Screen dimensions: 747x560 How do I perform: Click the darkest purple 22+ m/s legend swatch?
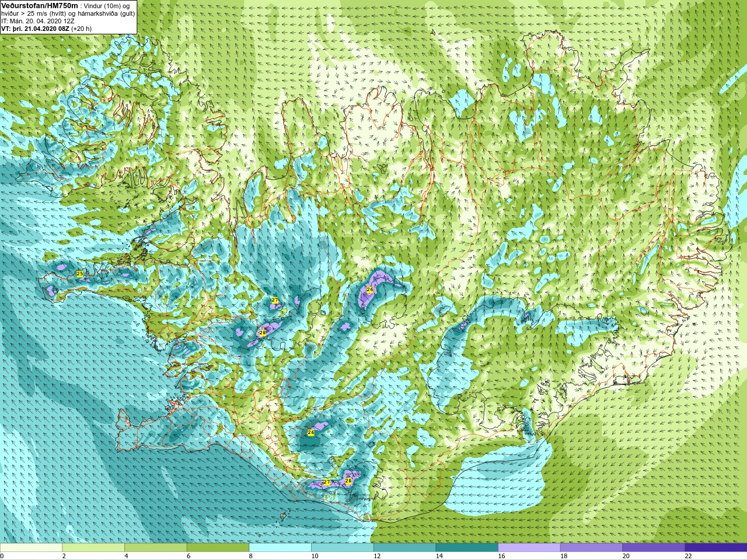(x=716, y=548)
